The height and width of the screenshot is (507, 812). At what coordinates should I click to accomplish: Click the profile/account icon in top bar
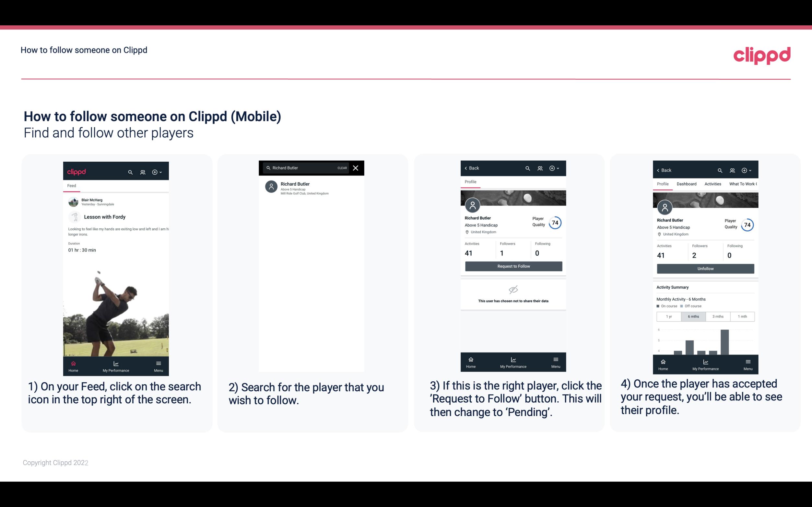(143, 171)
